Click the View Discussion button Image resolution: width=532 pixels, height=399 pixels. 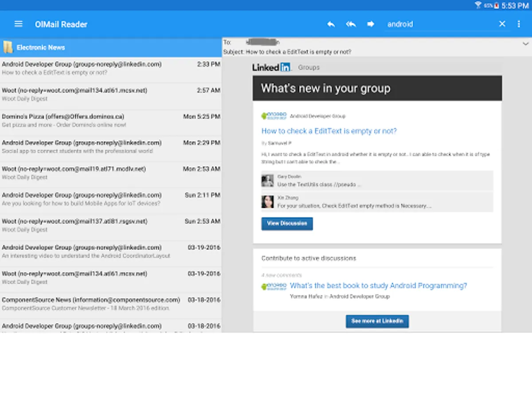point(287,223)
